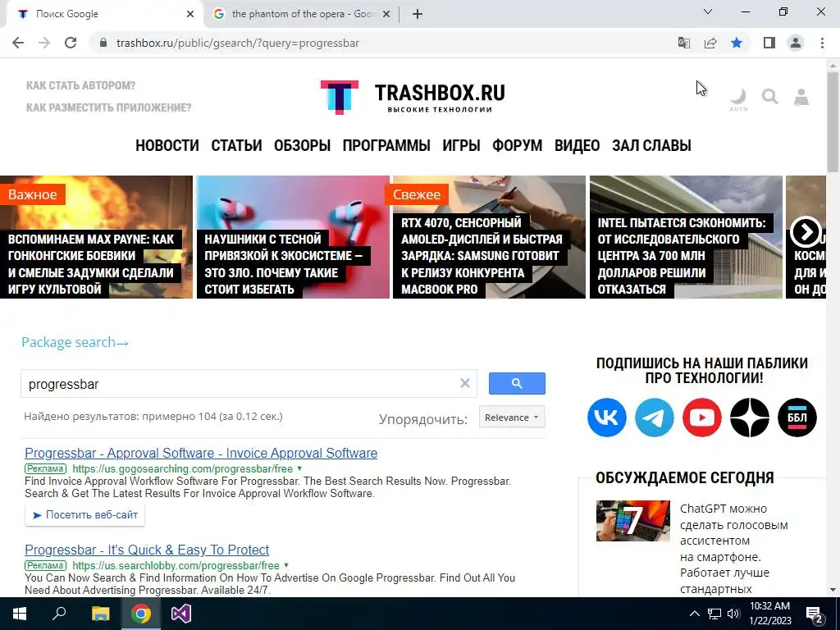840x630 pixels.
Task: Open the searchlobby.com ad URL
Action: [176, 566]
